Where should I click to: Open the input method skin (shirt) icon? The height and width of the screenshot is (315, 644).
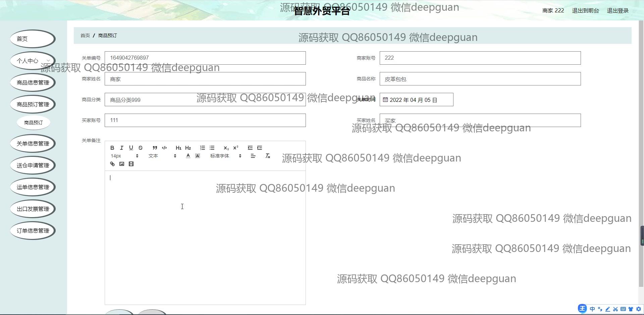[x=631, y=309]
